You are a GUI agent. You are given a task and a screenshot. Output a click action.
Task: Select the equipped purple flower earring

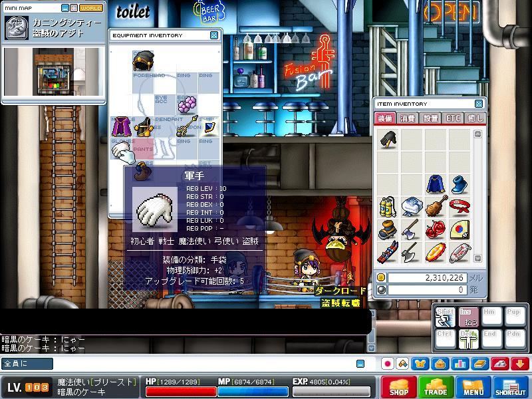tap(187, 104)
